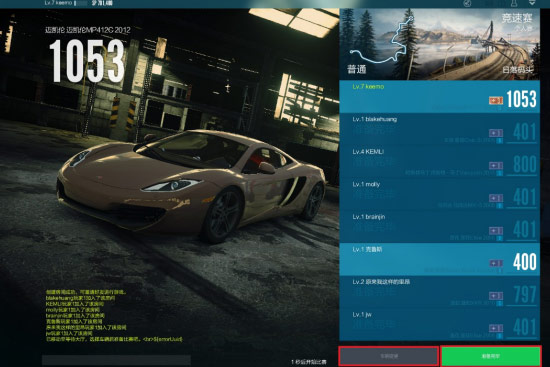Click the car icon in the highlighted 400 row

(x=496, y=263)
